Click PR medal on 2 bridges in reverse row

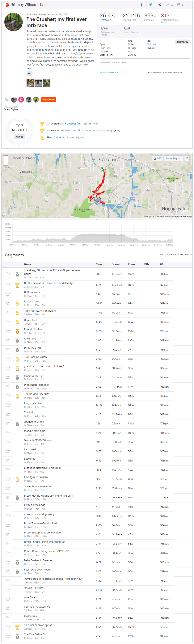(17, 479)
